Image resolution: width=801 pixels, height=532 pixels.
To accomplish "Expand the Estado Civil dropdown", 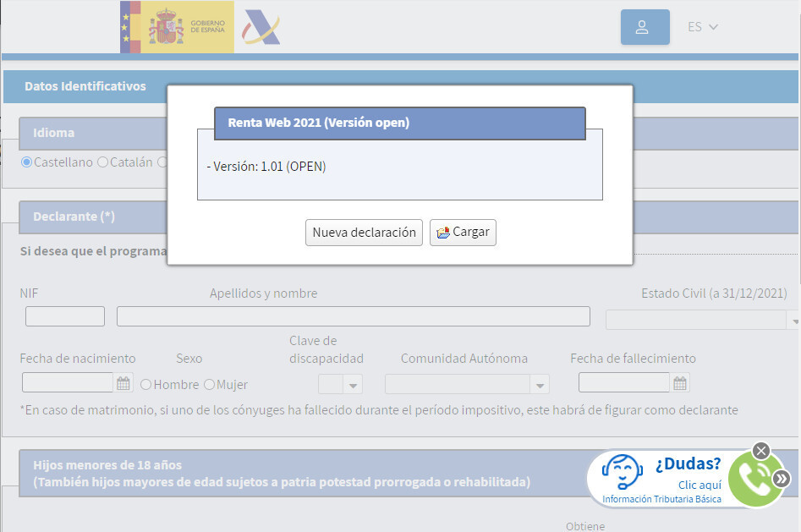I will pyautogui.click(x=793, y=321).
